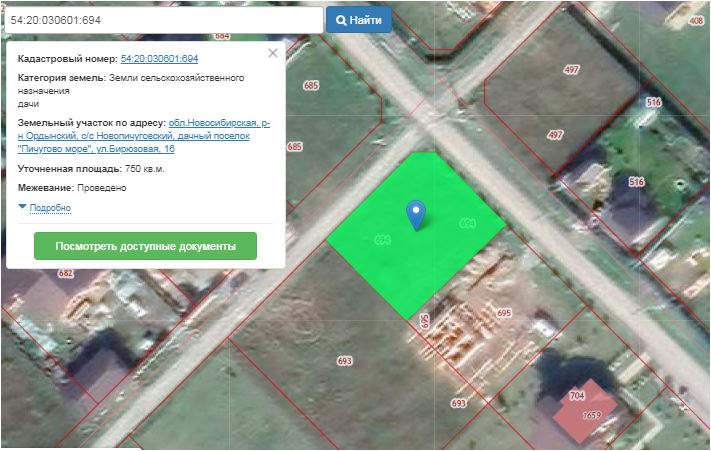Viewport: 711px width, 451px height.
Task: Click the rotated 695 boundary label
Action: coord(425,321)
